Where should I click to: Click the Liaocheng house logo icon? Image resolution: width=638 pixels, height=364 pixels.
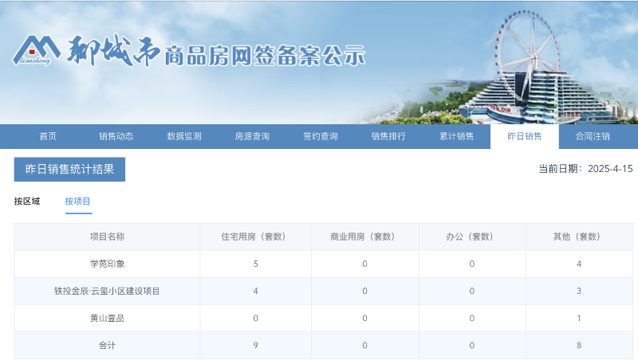36,50
